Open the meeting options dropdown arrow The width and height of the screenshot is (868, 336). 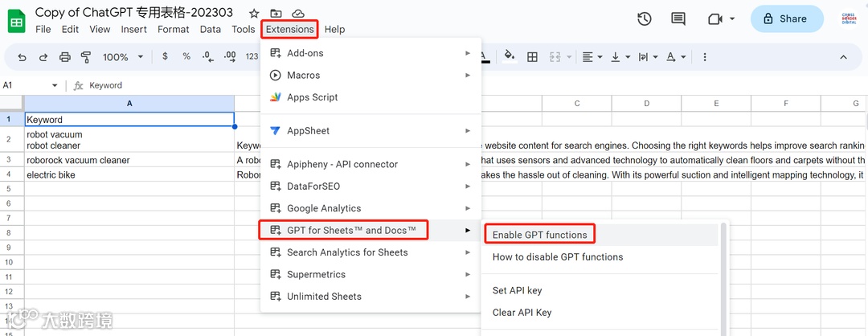(x=732, y=18)
